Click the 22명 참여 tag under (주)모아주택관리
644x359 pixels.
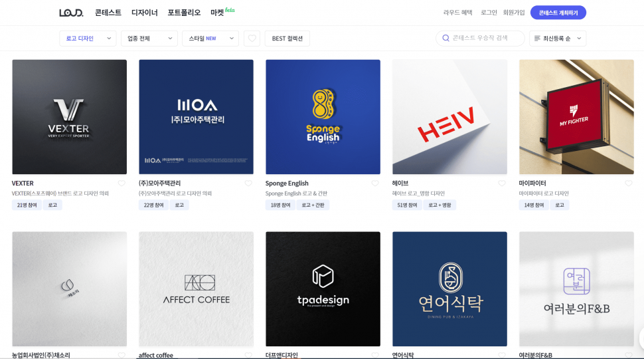click(153, 205)
